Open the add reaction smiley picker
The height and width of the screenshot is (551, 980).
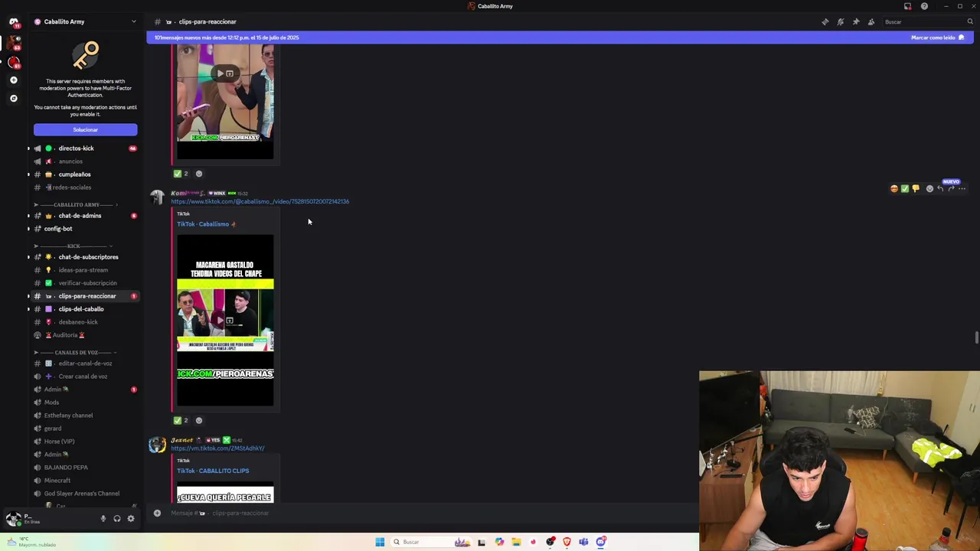[929, 188]
